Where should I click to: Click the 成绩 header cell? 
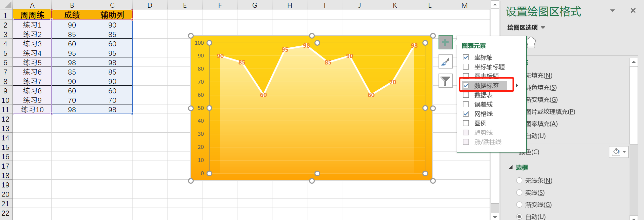point(72,15)
